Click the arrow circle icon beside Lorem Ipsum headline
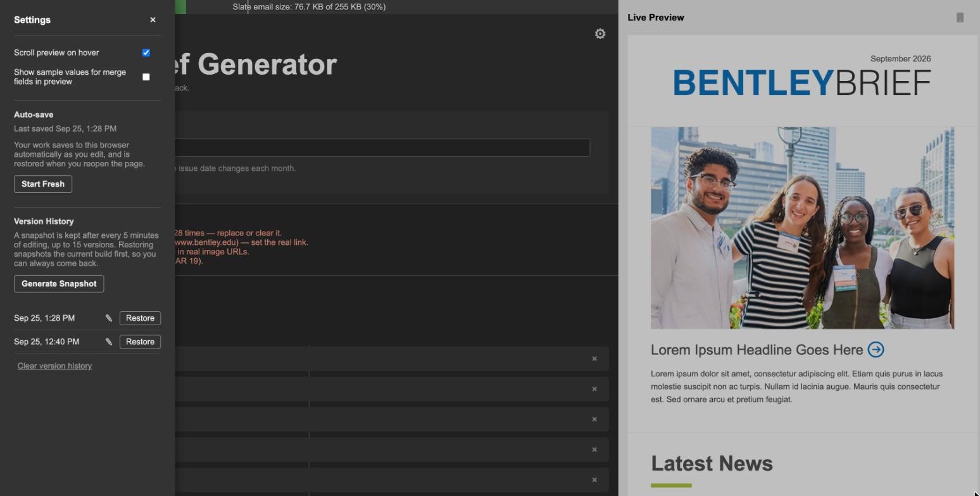This screenshot has height=496, width=980. click(x=876, y=349)
